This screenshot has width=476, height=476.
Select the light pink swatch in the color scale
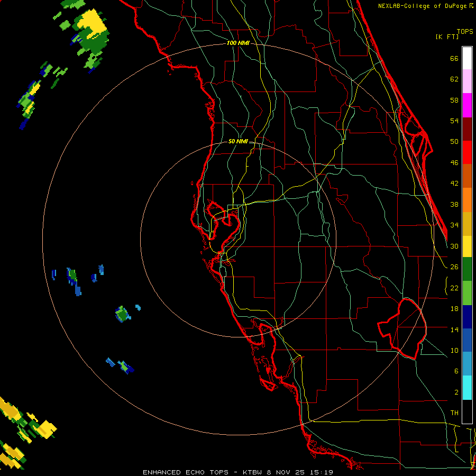click(467, 81)
